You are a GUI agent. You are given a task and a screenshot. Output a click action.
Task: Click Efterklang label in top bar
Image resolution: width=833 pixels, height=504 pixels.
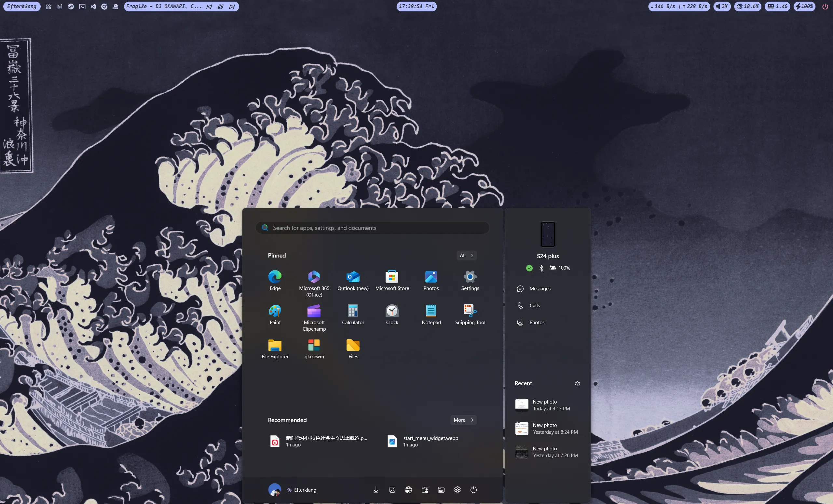point(21,7)
